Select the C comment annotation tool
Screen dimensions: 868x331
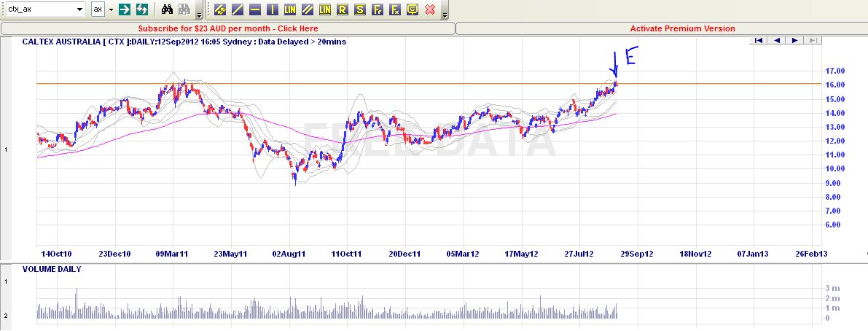click(413, 9)
